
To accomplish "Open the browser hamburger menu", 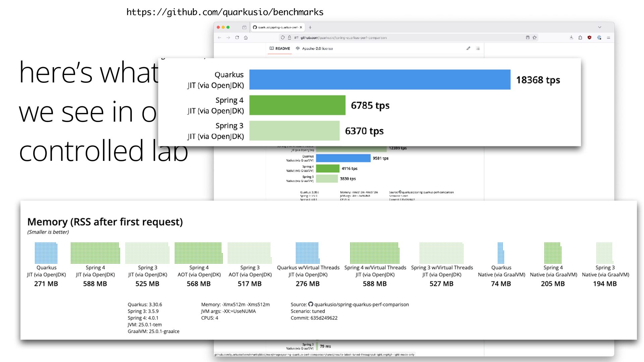I will pyautogui.click(x=608, y=38).
